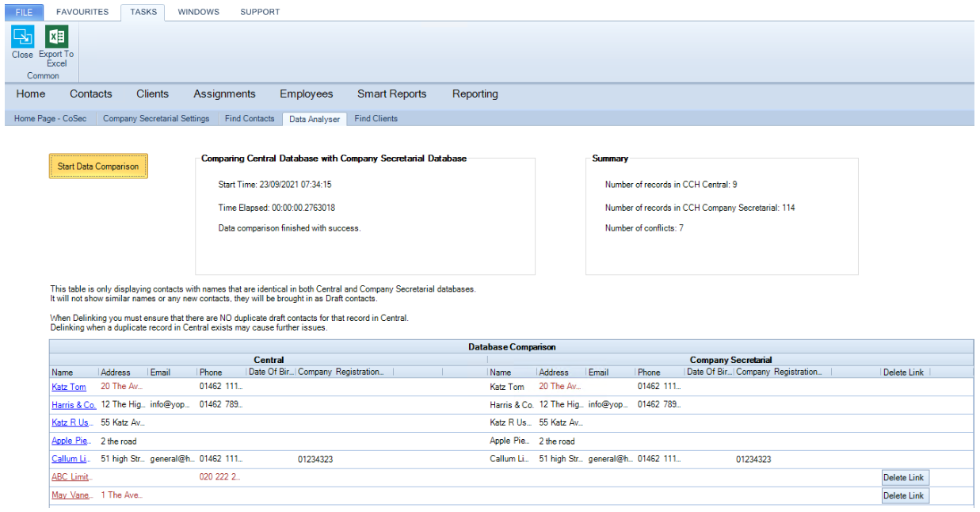Open the SUPPORT ribbon tab
980x512 pixels.
click(260, 12)
